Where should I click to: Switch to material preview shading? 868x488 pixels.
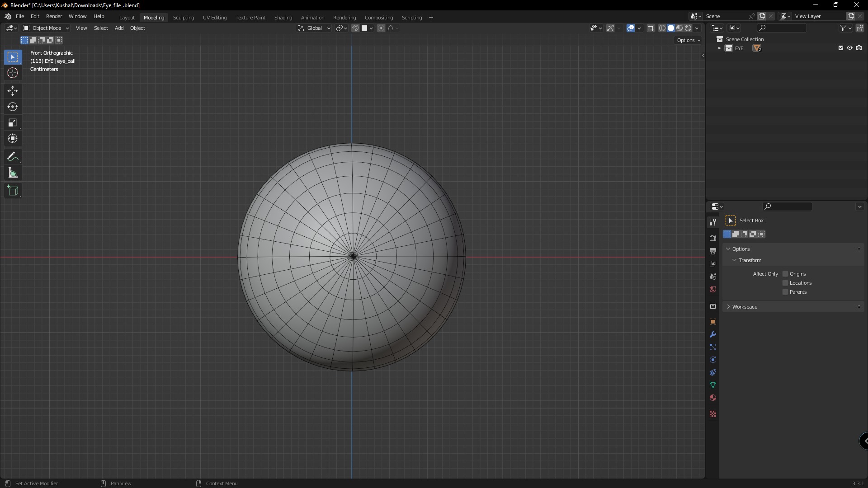point(679,28)
